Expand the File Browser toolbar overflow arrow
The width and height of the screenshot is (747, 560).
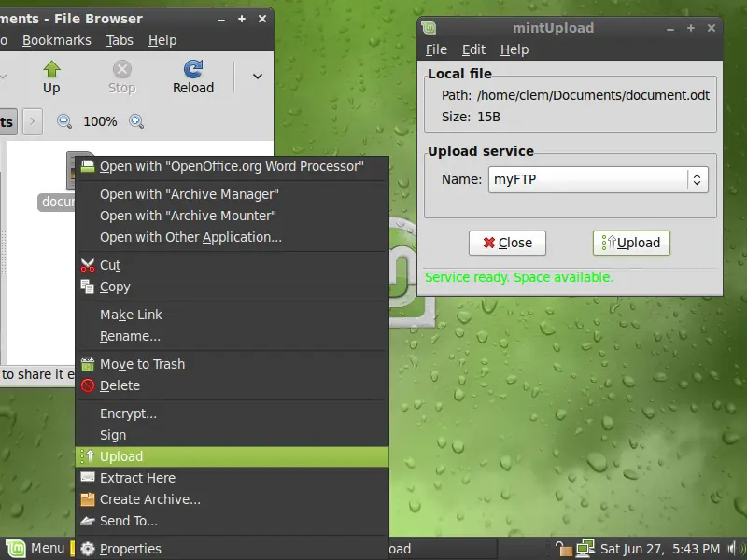[x=258, y=77]
